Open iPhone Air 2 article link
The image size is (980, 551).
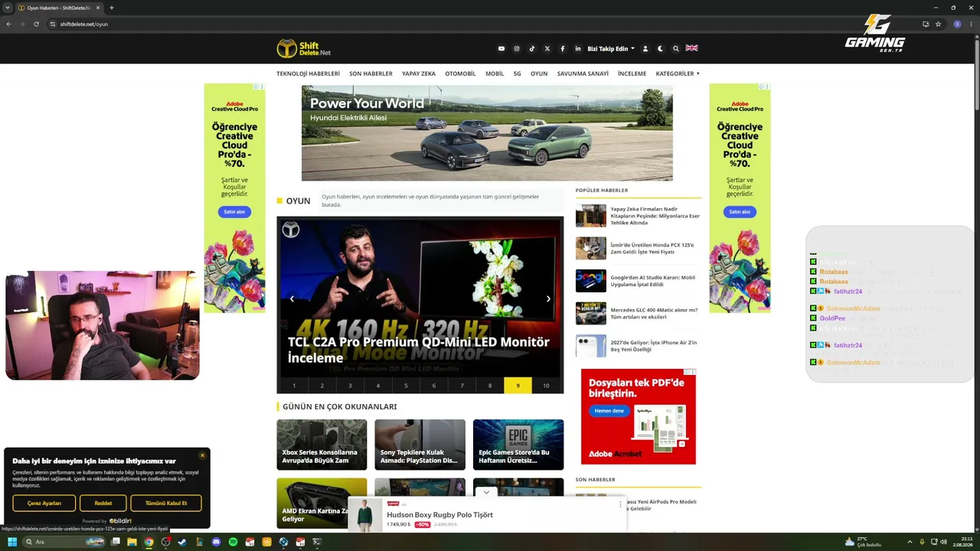[x=654, y=346]
